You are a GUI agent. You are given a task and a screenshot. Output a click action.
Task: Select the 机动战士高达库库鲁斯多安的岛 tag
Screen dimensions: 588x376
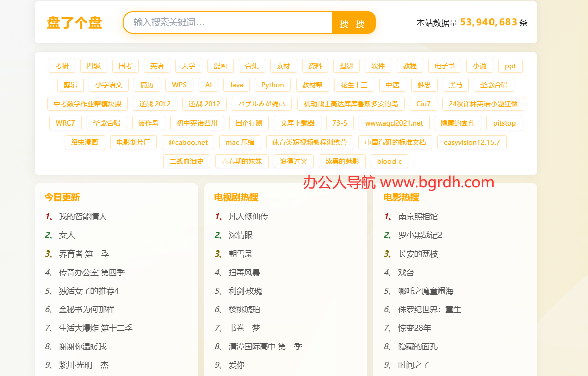pyautogui.click(x=351, y=104)
